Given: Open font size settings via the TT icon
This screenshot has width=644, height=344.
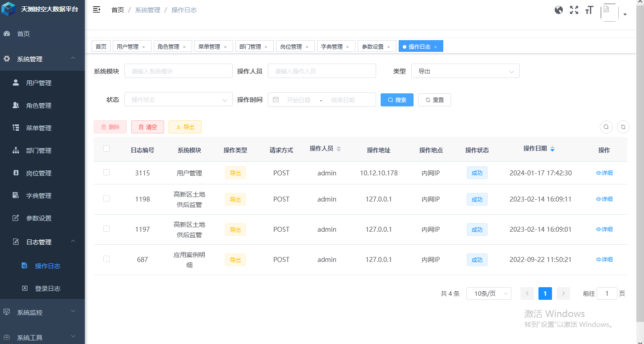Looking at the screenshot, I should click(x=589, y=9).
